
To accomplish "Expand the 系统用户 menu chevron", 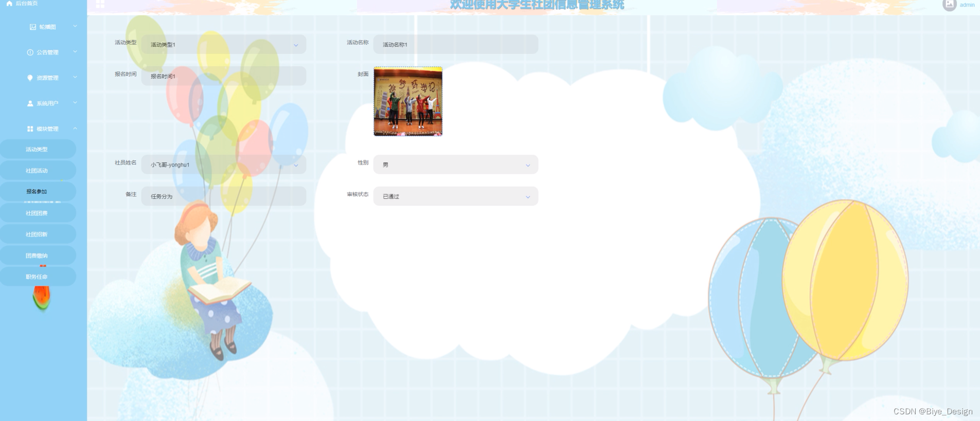I will click(75, 103).
